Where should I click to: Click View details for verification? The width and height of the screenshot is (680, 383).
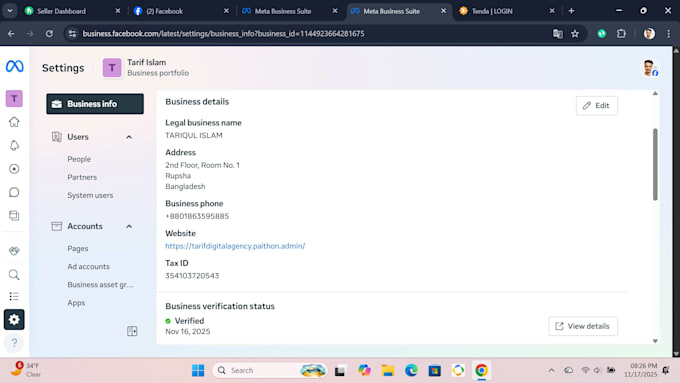pos(583,326)
